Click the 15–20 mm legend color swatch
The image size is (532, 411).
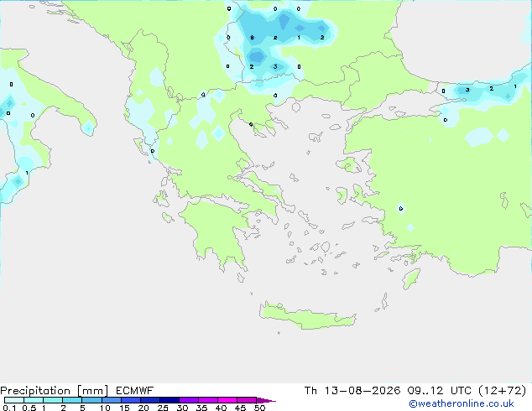pos(130,400)
